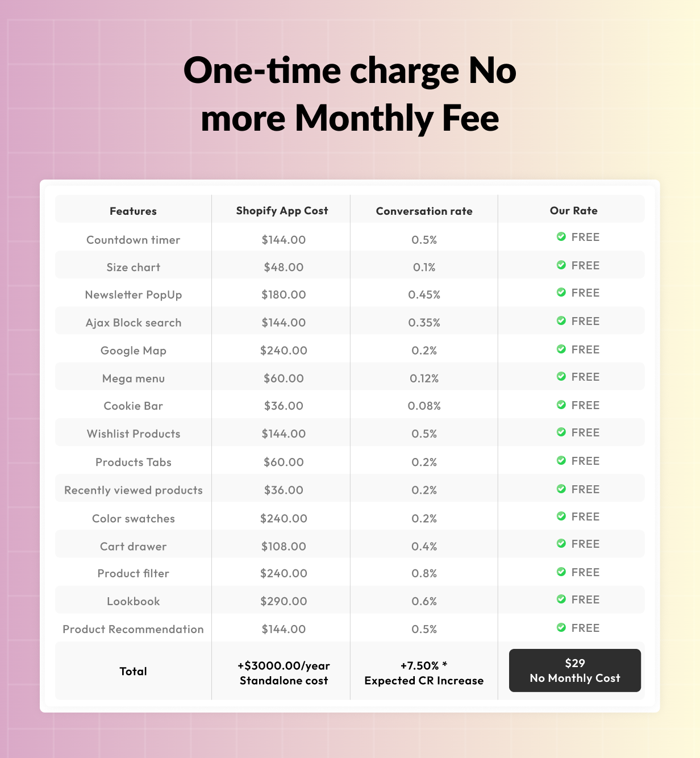This screenshot has height=758, width=700.
Task: Click the green check icon for Product Recommendation
Action: (x=561, y=628)
